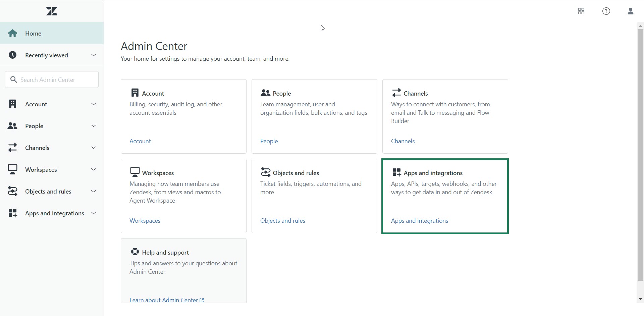Open the Account link in Account card
644x316 pixels.
(140, 141)
